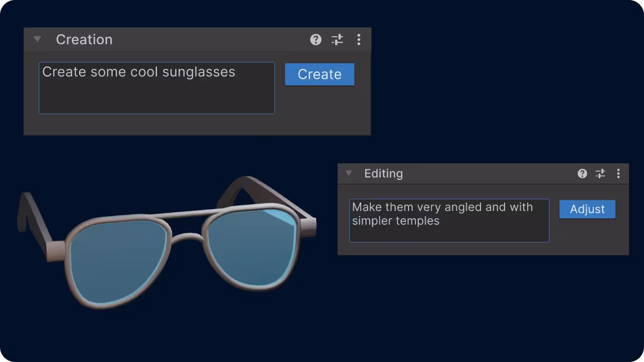
Task: Select the Creation panel title
Action: coord(84,40)
